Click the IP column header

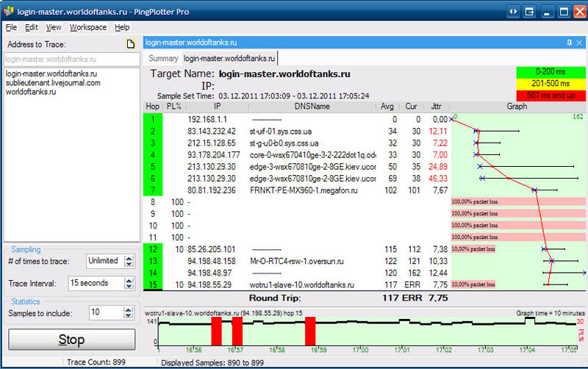(217, 107)
